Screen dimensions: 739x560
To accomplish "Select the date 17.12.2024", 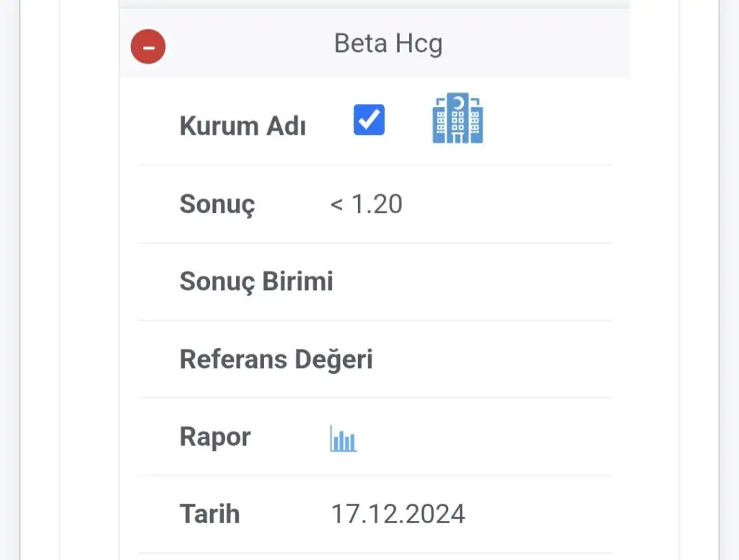I will pyautogui.click(x=398, y=514).
